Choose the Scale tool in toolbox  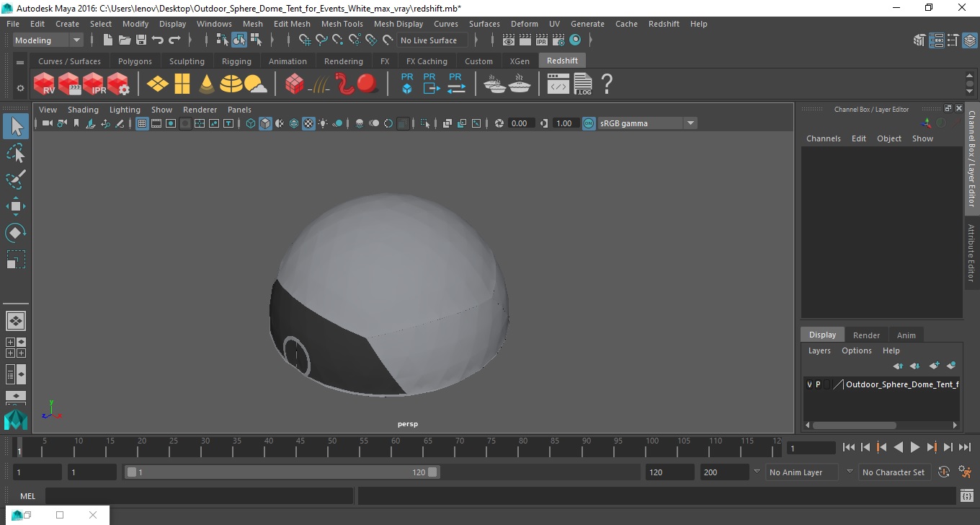click(x=16, y=259)
